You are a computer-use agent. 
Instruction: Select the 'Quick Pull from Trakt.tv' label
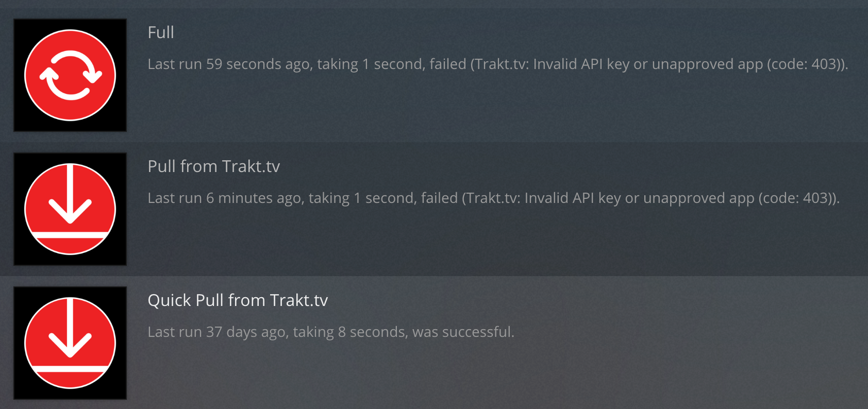pyautogui.click(x=238, y=300)
